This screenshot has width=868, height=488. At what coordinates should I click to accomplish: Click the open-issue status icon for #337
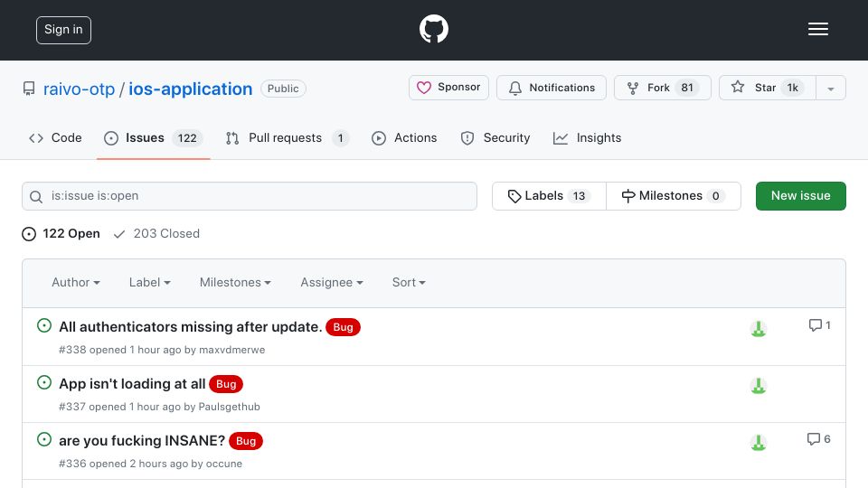(44, 382)
